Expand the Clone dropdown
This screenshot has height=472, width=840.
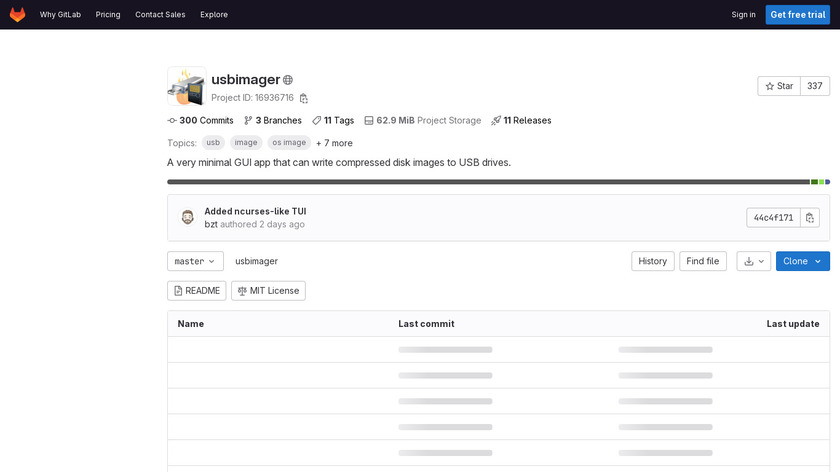point(802,261)
